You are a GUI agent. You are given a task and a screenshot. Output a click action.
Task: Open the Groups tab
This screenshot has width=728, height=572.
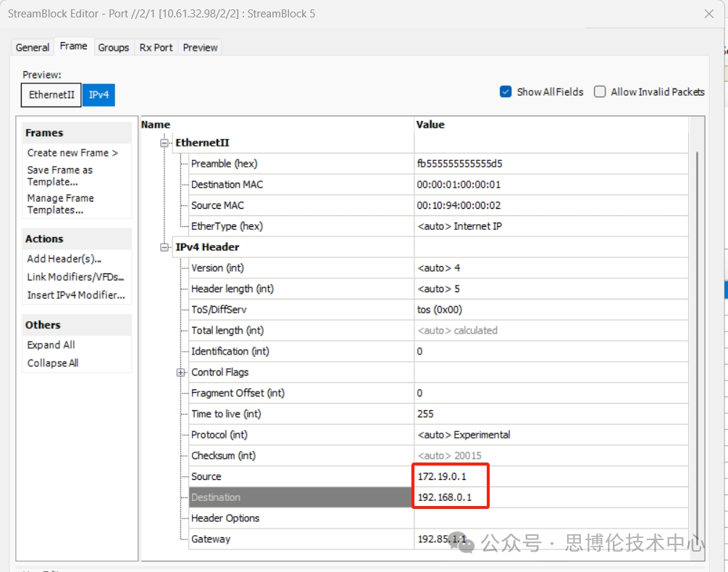click(114, 47)
